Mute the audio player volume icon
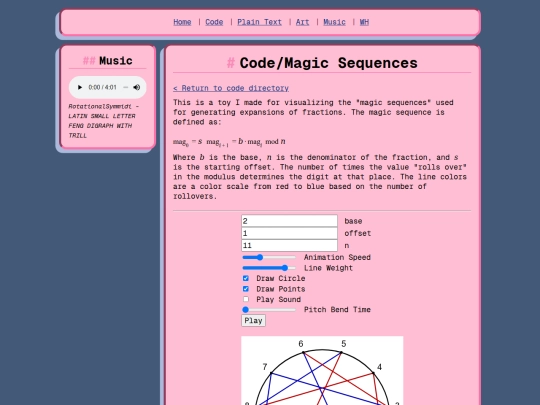 (137, 87)
